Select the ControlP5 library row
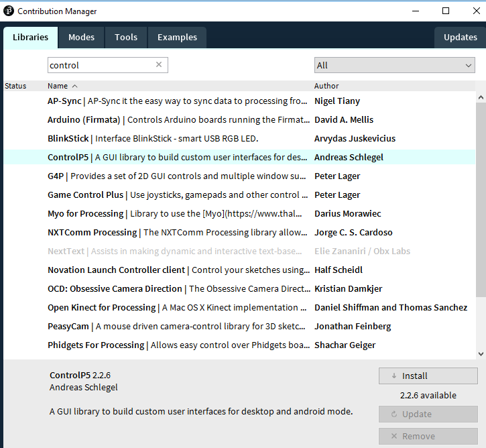This screenshot has width=486, height=448. tap(239, 157)
